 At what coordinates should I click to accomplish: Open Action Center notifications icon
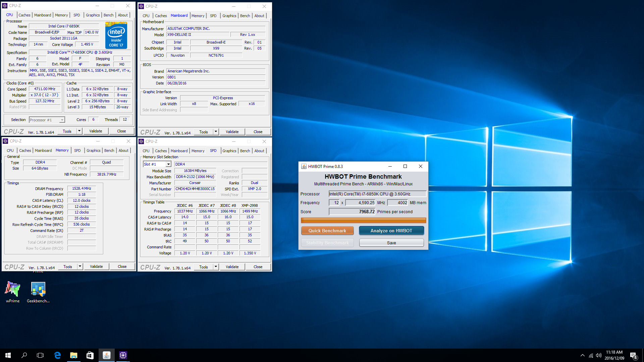coord(633,355)
